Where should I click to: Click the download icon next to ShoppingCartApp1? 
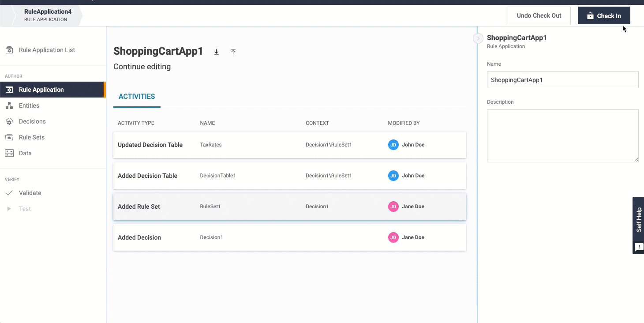(216, 52)
